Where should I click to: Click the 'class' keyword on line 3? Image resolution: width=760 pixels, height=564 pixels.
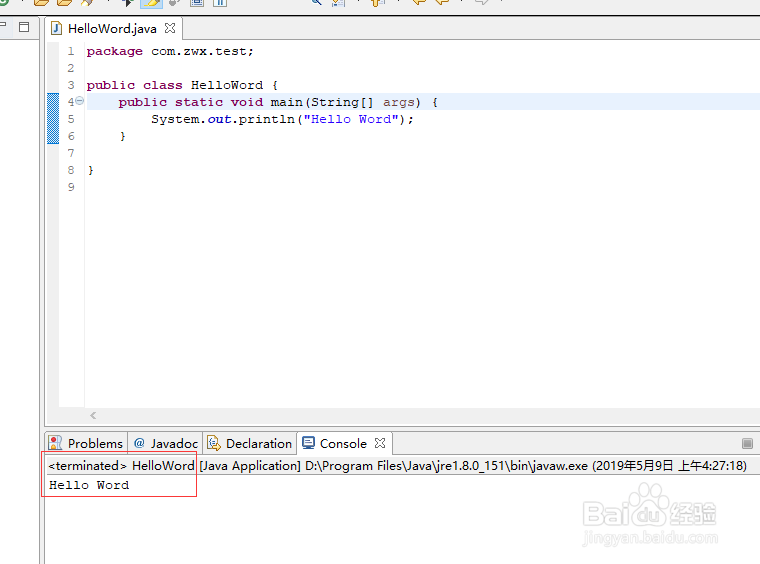coord(163,85)
